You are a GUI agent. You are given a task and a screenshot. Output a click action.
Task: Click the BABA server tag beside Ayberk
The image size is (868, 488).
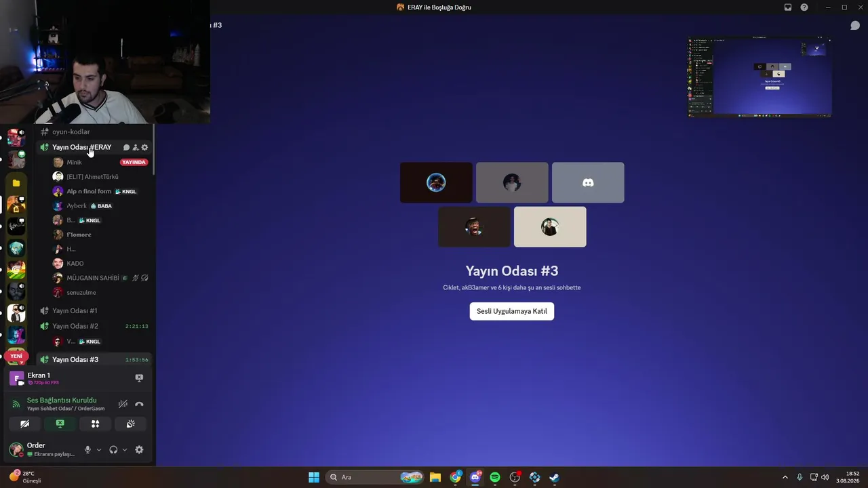pos(101,205)
